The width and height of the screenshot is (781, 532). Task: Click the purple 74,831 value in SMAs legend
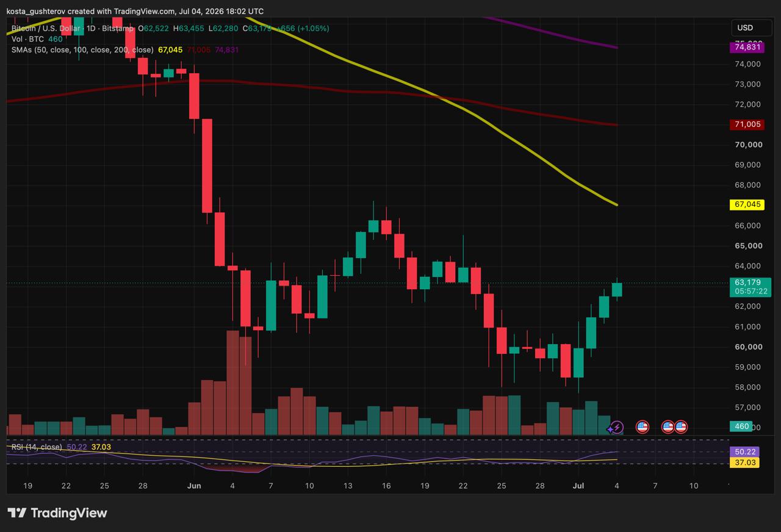pyautogui.click(x=226, y=50)
